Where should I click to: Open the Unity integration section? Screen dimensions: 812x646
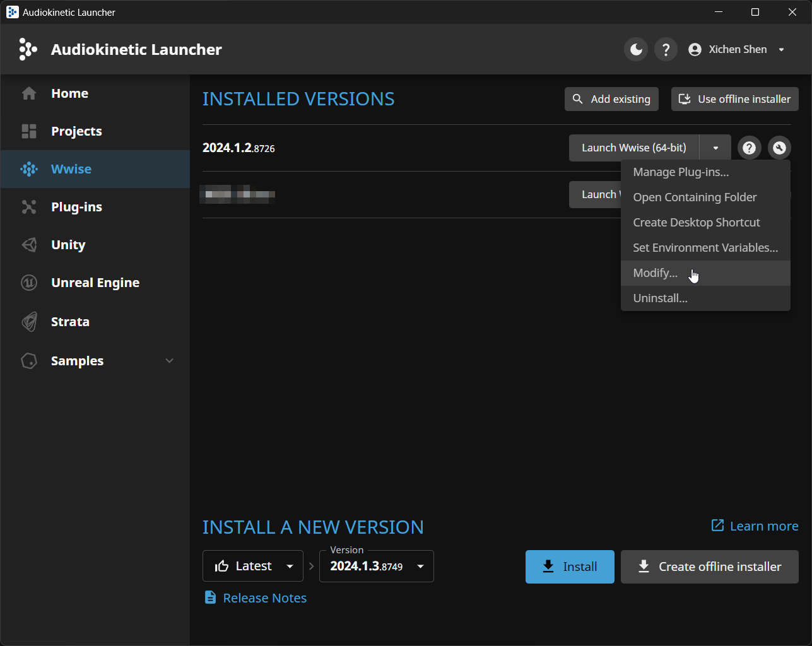95,245
